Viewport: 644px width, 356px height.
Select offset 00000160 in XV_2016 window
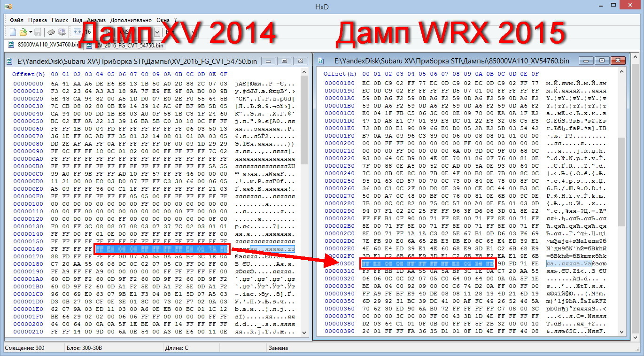click(x=28, y=249)
